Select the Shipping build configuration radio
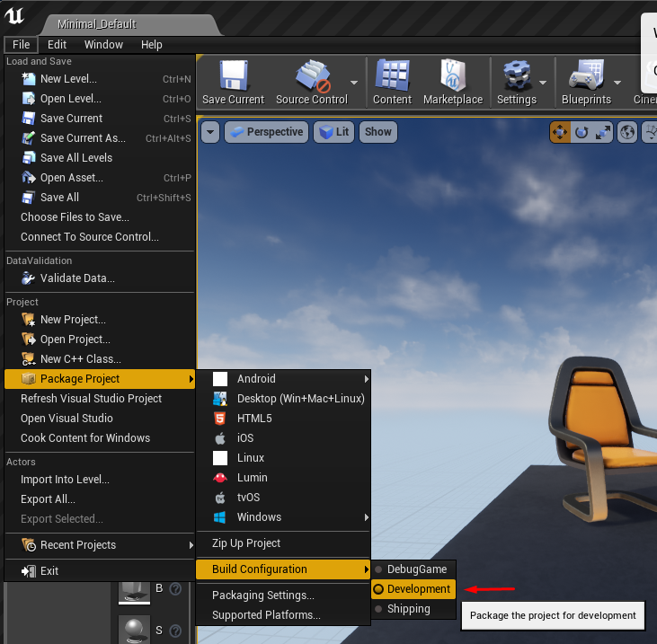The image size is (657, 644). coord(378,608)
